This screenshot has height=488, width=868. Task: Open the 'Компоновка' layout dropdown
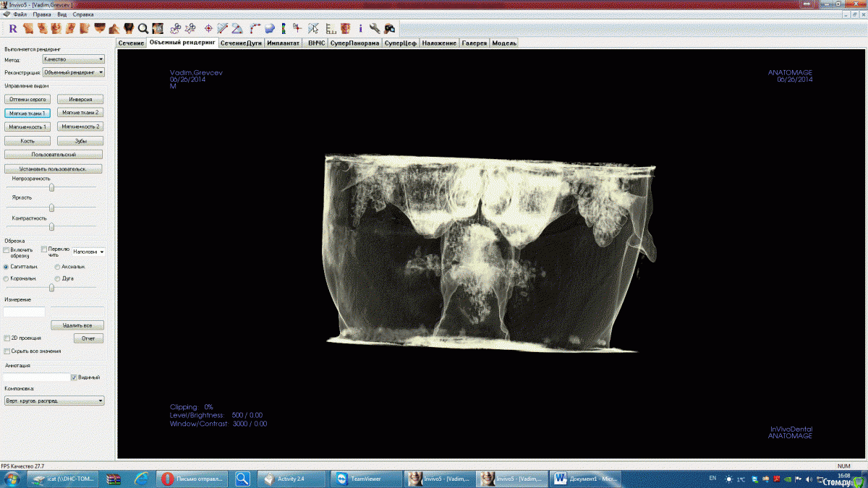tap(54, 401)
